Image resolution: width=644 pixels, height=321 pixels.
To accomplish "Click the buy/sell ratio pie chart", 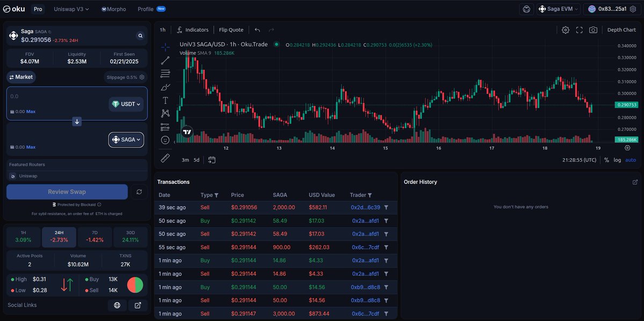I will coord(135,285).
